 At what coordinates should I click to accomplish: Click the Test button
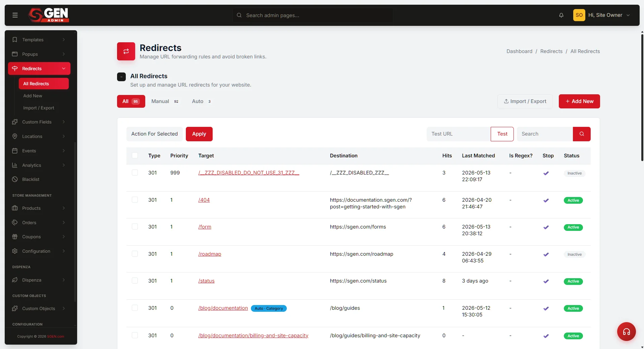pyautogui.click(x=502, y=134)
